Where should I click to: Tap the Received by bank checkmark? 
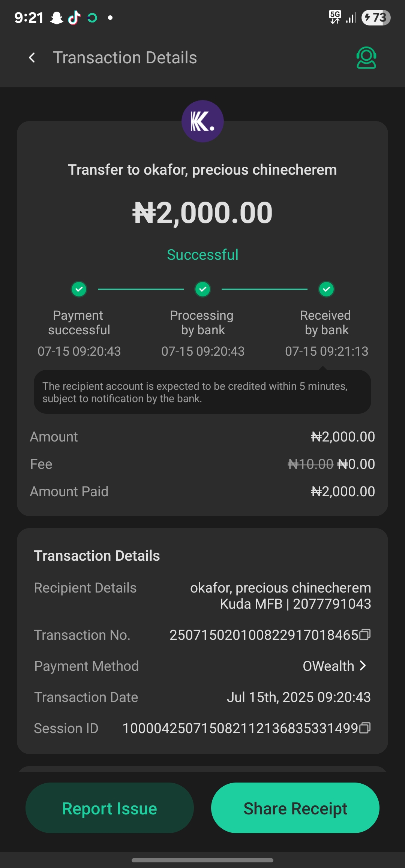click(x=327, y=289)
